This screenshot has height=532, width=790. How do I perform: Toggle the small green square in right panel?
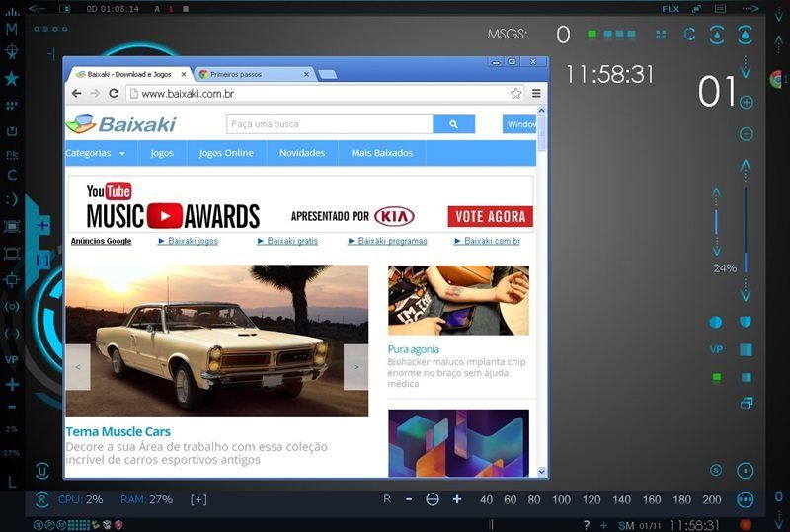pyautogui.click(x=716, y=377)
